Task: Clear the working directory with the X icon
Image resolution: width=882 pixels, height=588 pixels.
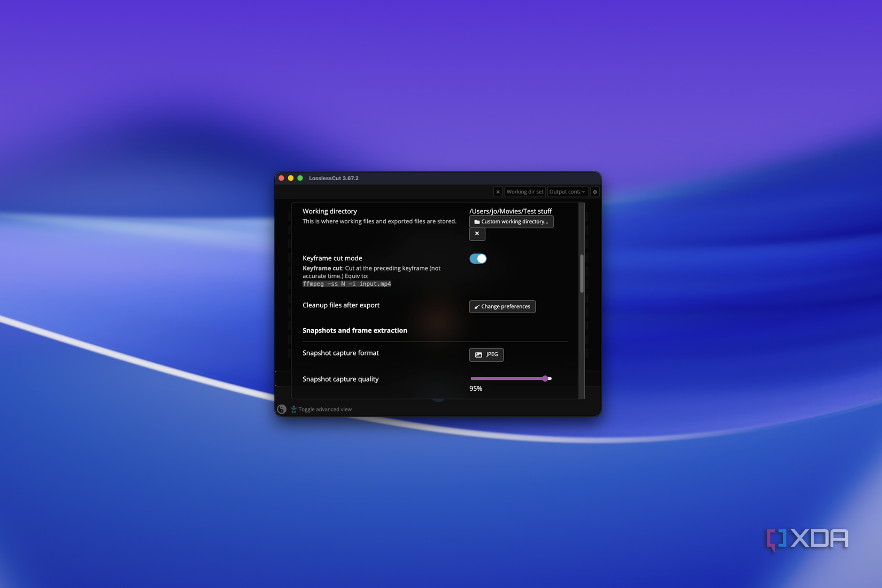Action: point(477,234)
